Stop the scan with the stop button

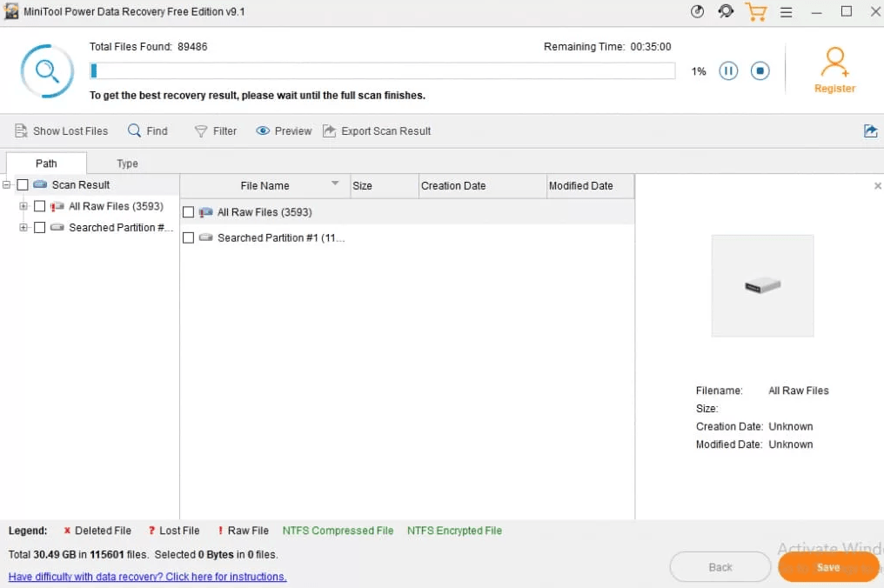[x=760, y=71]
